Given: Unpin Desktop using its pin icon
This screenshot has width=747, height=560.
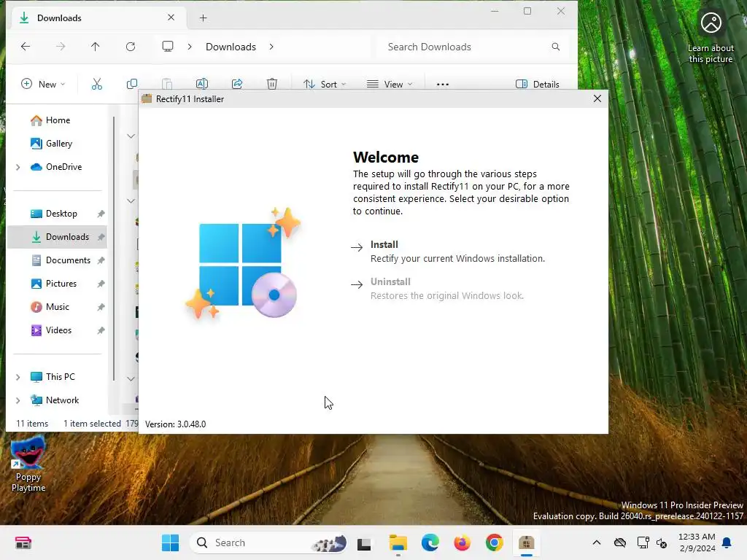Looking at the screenshot, I should (x=101, y=214).
